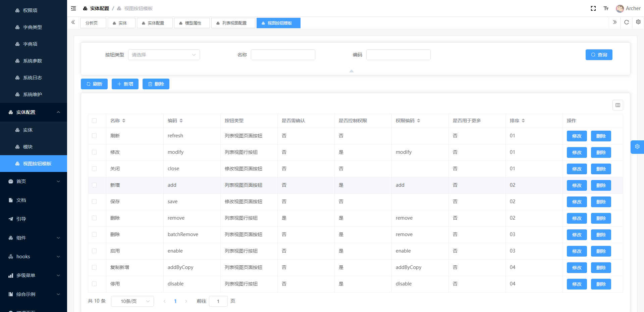Screen dimensions: 644x312
Task: Expand the 首页 sidebar menu
Action: pyautogui.click(x=34, y=181)
